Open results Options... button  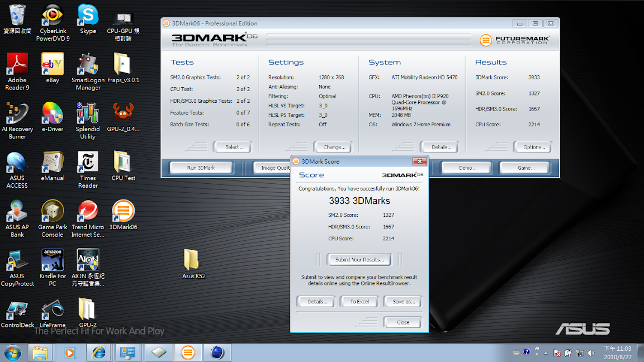(x=532, y=147)
